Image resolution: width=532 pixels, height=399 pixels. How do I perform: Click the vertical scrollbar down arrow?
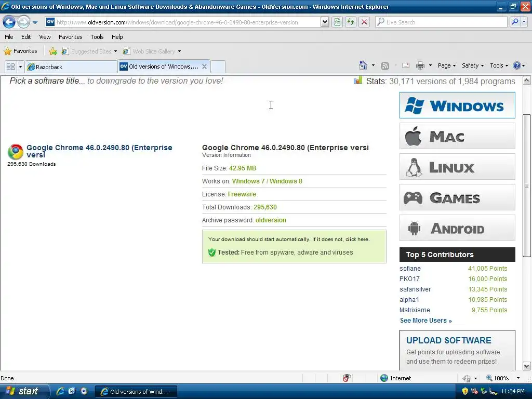527,366
